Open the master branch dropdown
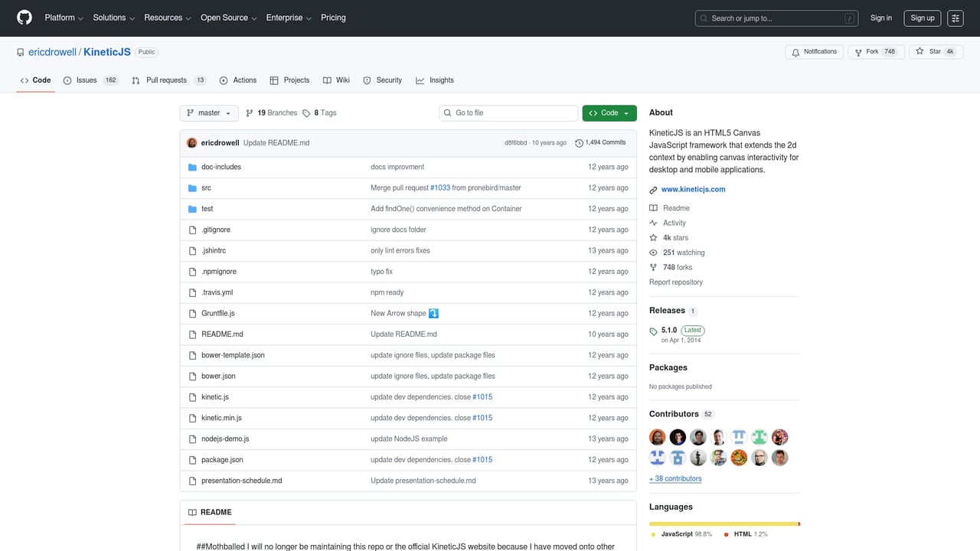 208,112
